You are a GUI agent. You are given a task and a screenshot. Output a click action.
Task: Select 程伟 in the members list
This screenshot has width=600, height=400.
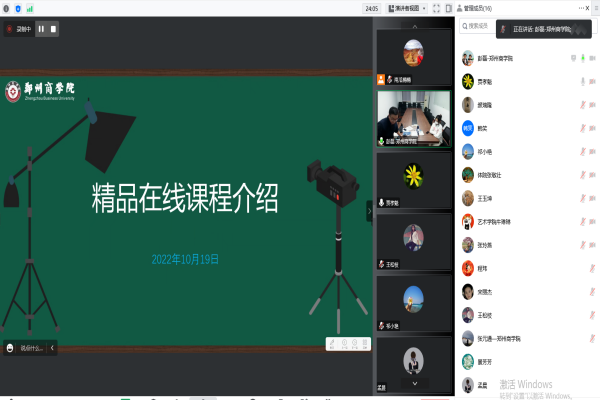coord(484,268)
